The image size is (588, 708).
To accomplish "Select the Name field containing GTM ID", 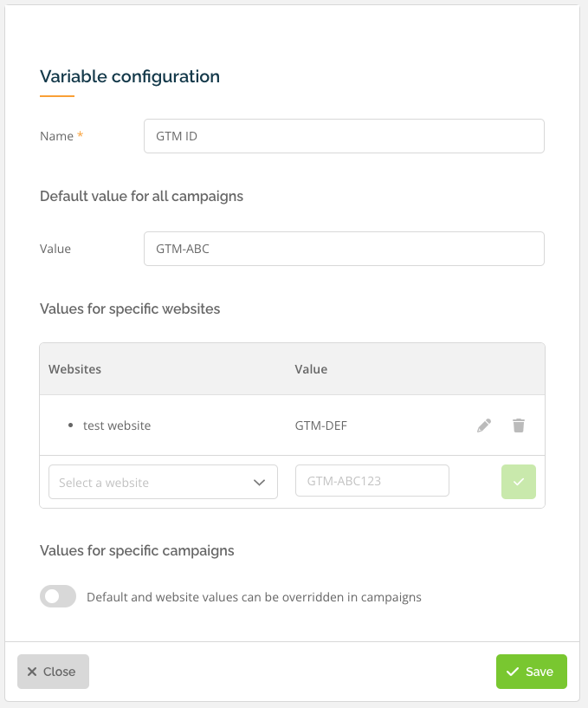I will (344, 136).
